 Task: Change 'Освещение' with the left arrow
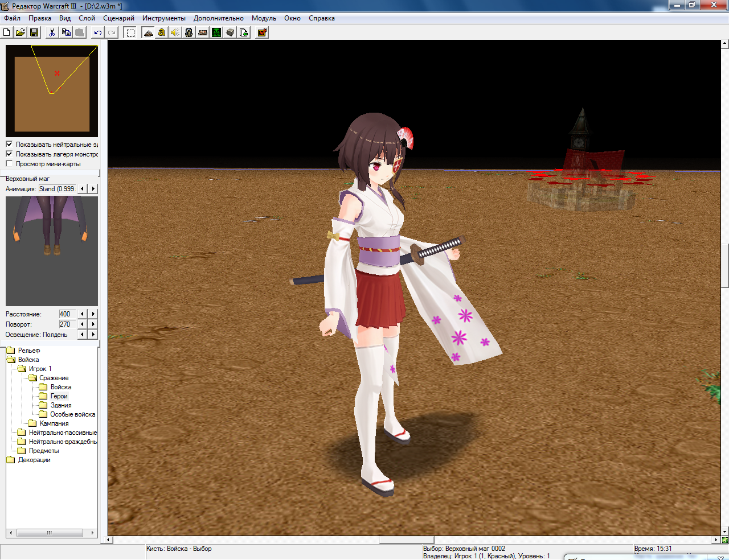[x=83, y=335]
